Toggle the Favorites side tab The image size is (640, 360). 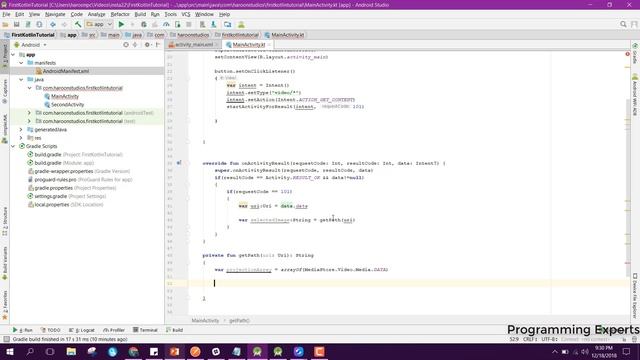(x=4, y=305)
